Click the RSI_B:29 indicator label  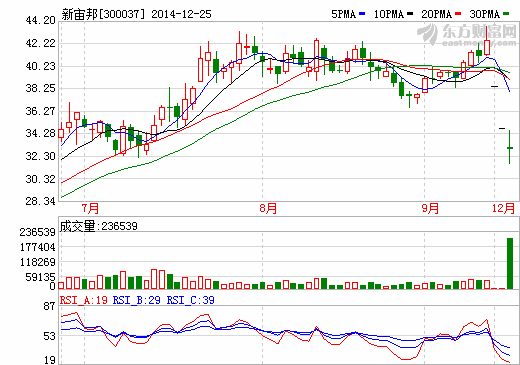coord(137,300)
